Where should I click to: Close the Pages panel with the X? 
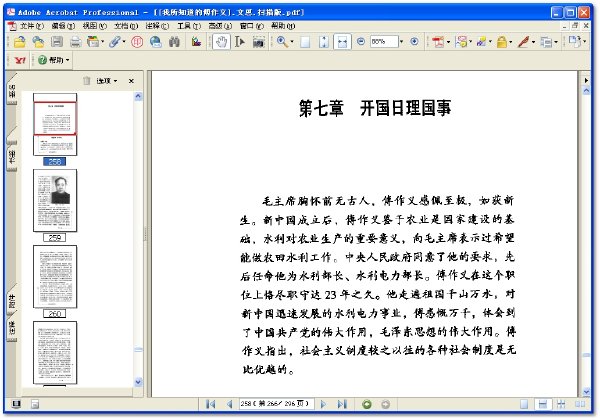pyautogui.click(x=131, y=81)
